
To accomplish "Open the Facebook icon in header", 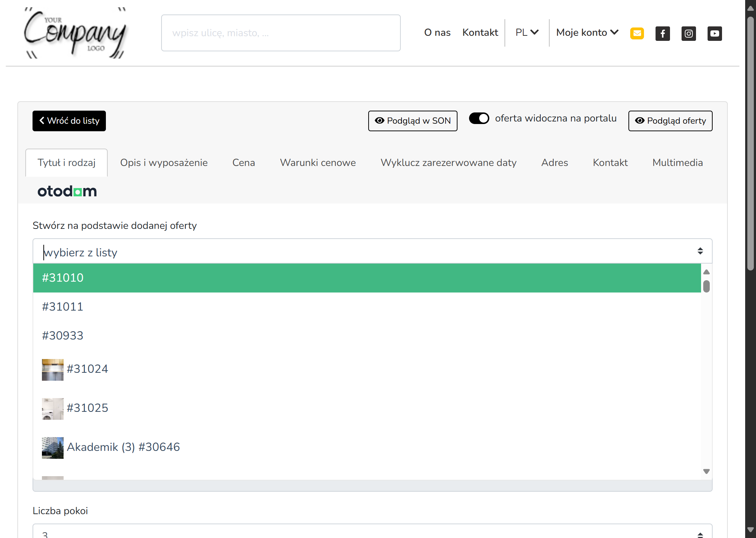I will click(663, 34).
